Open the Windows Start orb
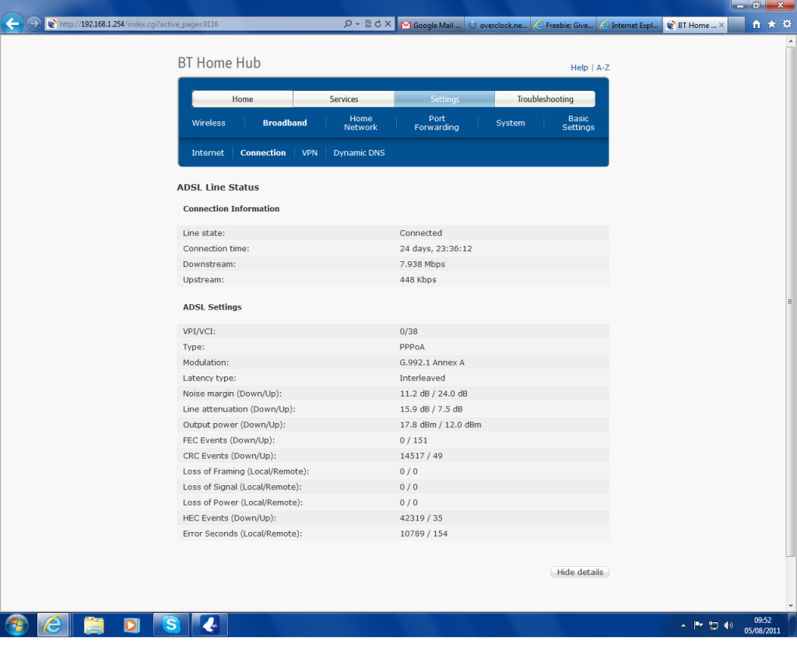This screenshot has height=672, width=797. (17, 625)
